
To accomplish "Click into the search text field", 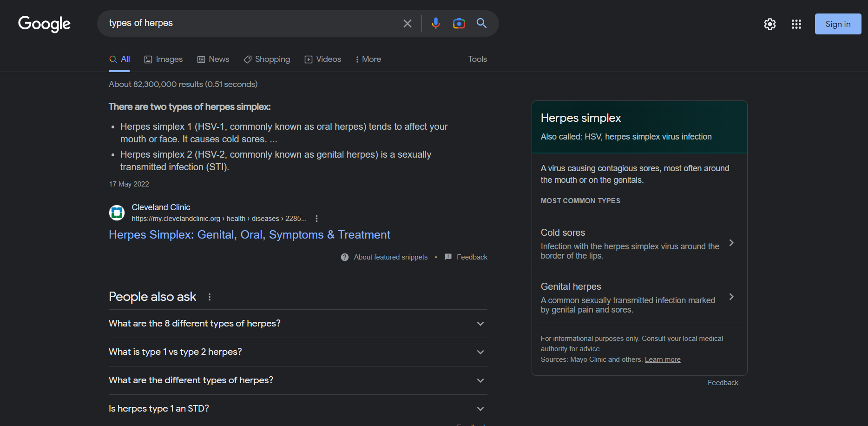I will pyautogui.click(x=251, y=23).
